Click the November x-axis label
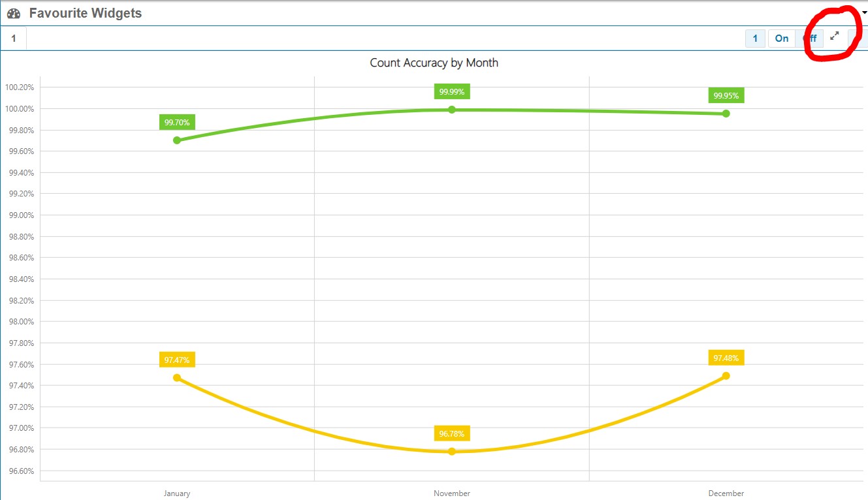The width and height of the screenshot is (868, 500). 452,493
